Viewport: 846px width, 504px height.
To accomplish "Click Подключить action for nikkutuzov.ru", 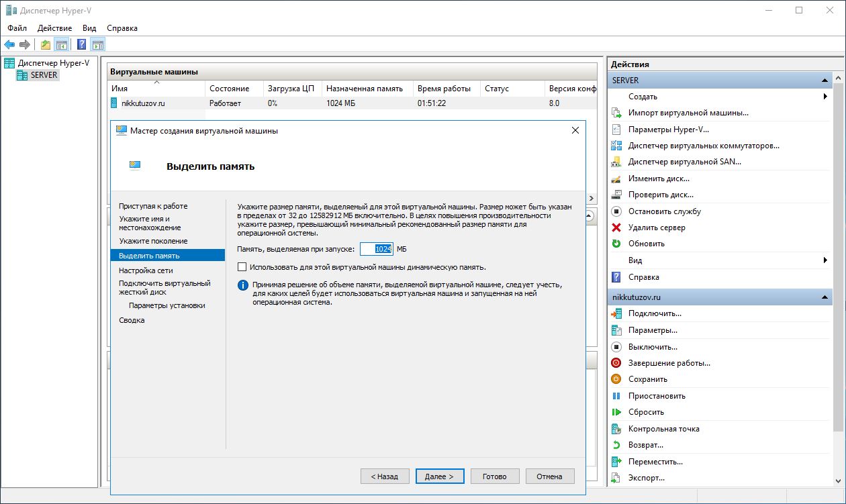I will pyautogui.click(x=655, y=313).
